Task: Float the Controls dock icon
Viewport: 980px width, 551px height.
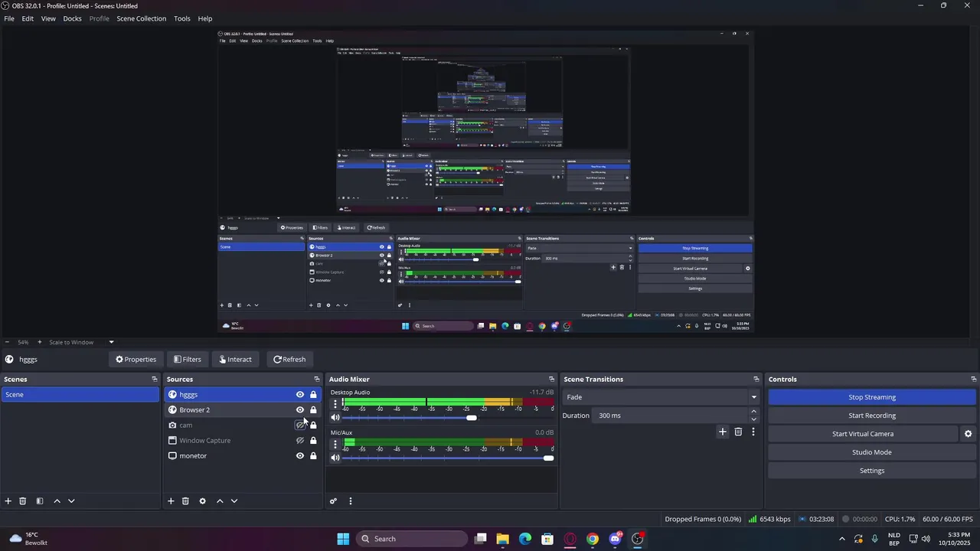Action: 973,380
